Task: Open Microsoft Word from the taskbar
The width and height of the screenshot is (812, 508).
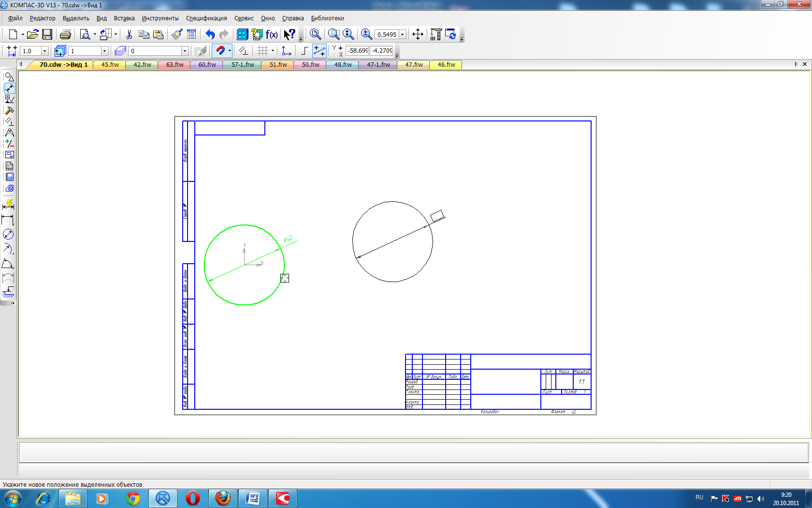Action: click(x=253, y=498)
